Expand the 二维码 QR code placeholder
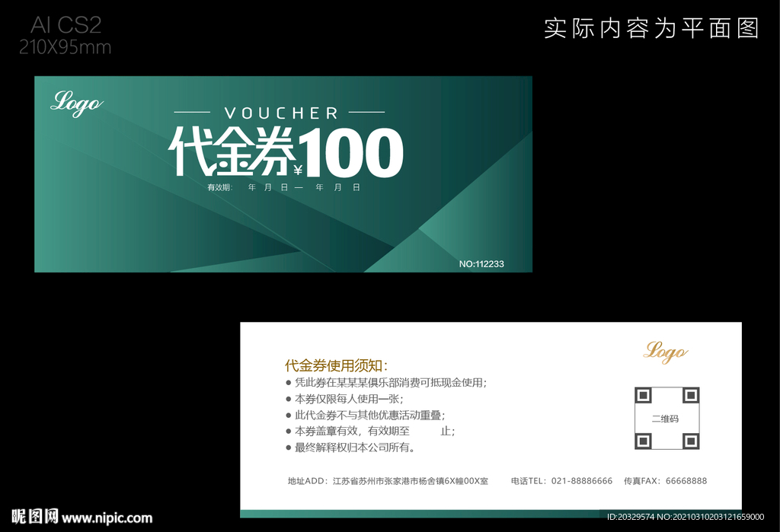Viewport: 780px width, 532px height. (x=667, y=417)
